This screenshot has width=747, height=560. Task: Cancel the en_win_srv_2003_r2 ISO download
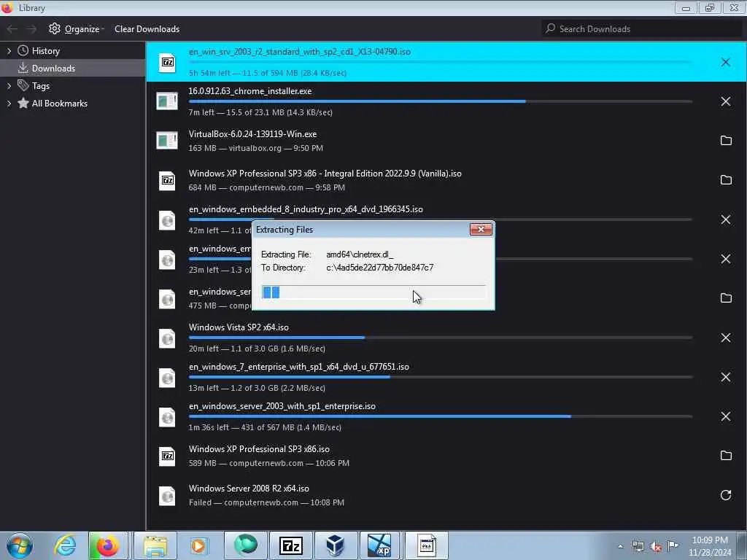(725, 62)
